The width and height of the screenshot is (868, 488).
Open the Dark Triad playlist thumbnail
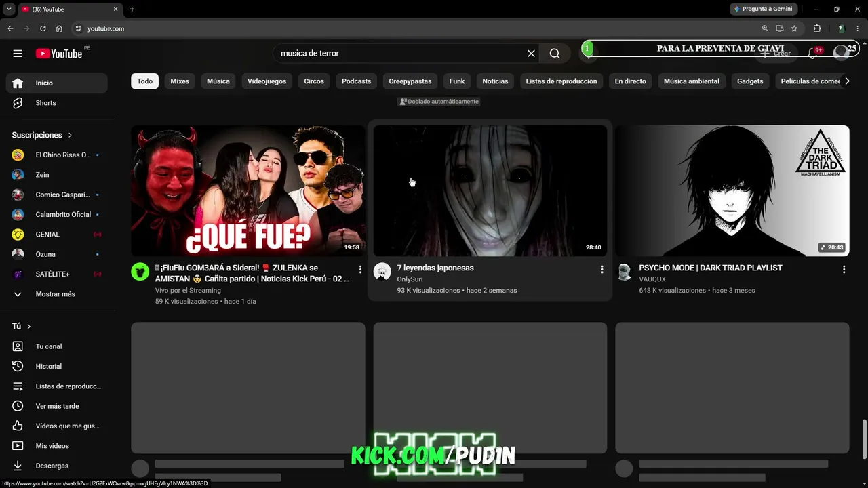click(x=732, y=190)
